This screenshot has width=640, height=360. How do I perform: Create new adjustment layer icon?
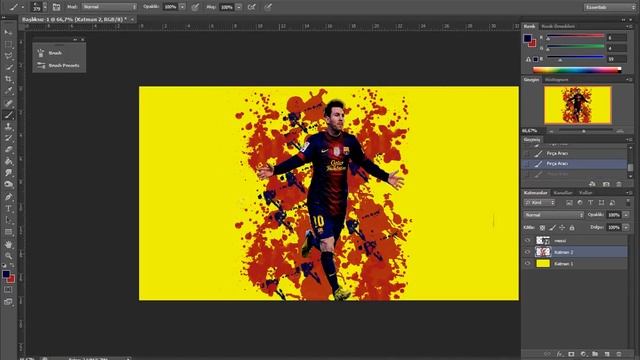point(583,354)
